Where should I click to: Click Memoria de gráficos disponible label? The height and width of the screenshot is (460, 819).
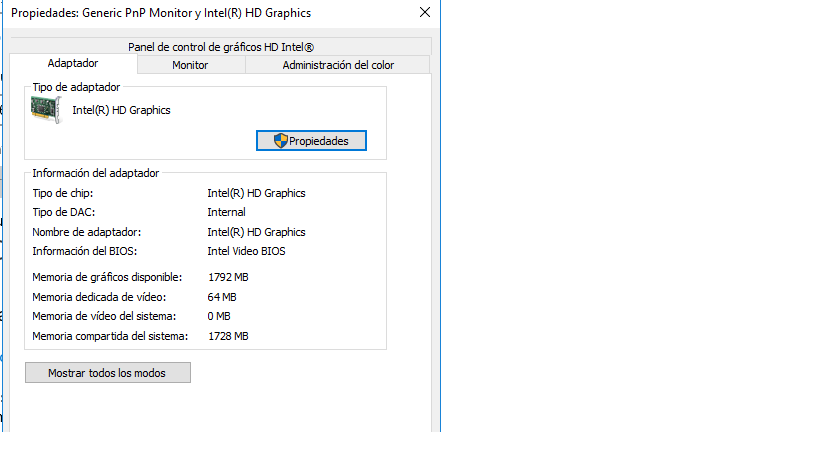107,277
